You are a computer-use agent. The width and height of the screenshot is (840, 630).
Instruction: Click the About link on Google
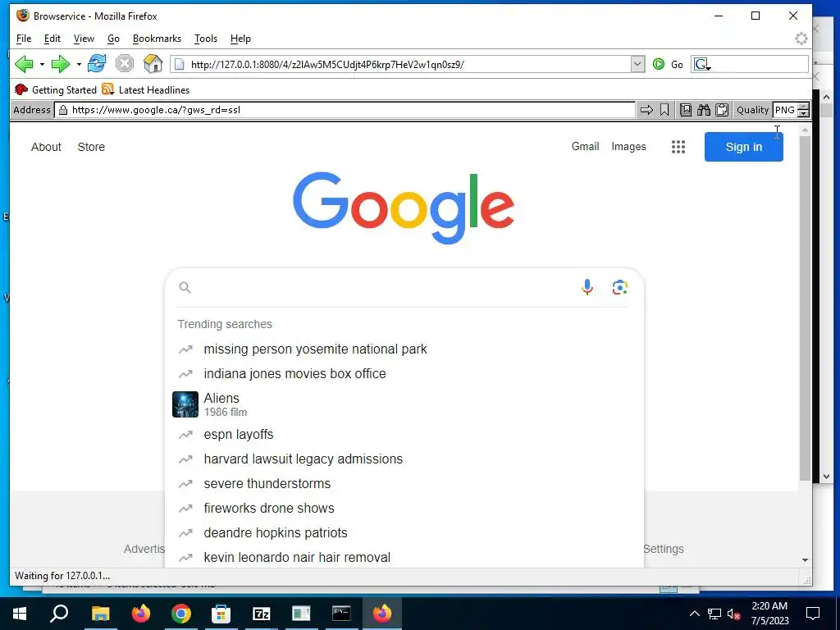point(46,147)
